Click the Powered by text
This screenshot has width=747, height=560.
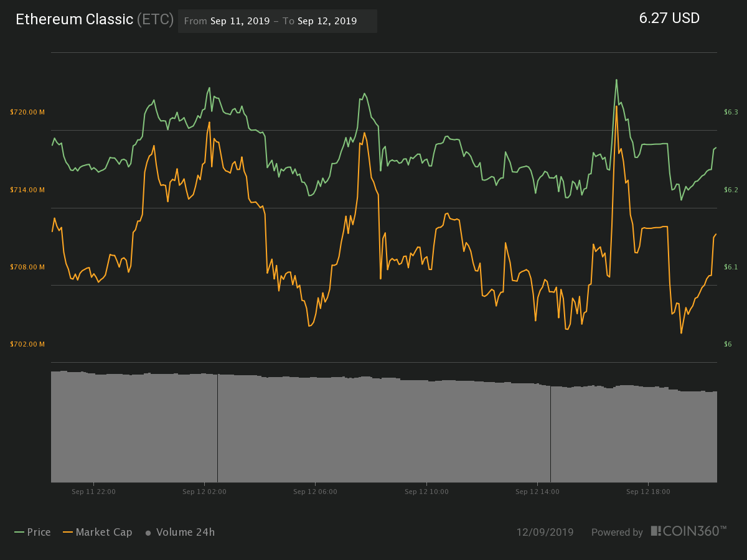pyautogui.click(x=617, y=533)
